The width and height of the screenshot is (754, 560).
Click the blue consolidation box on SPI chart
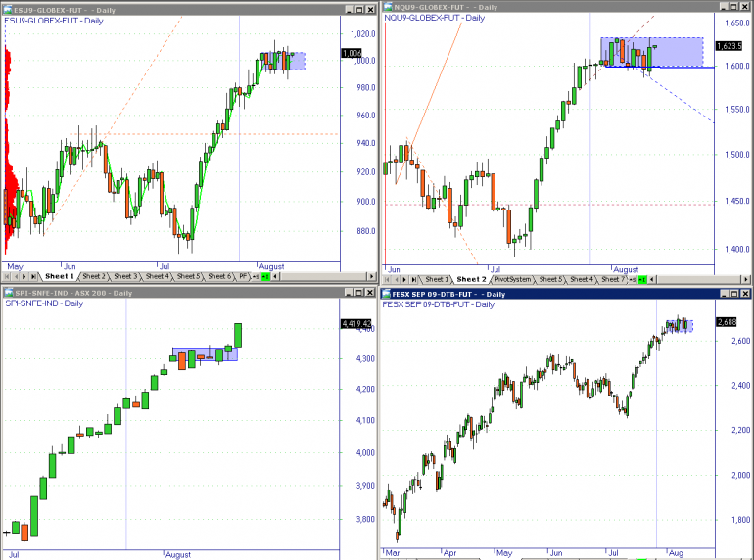(x=205, y=354)
